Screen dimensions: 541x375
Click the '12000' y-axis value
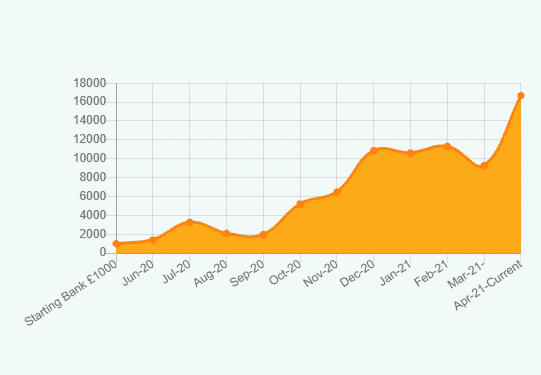89,139
